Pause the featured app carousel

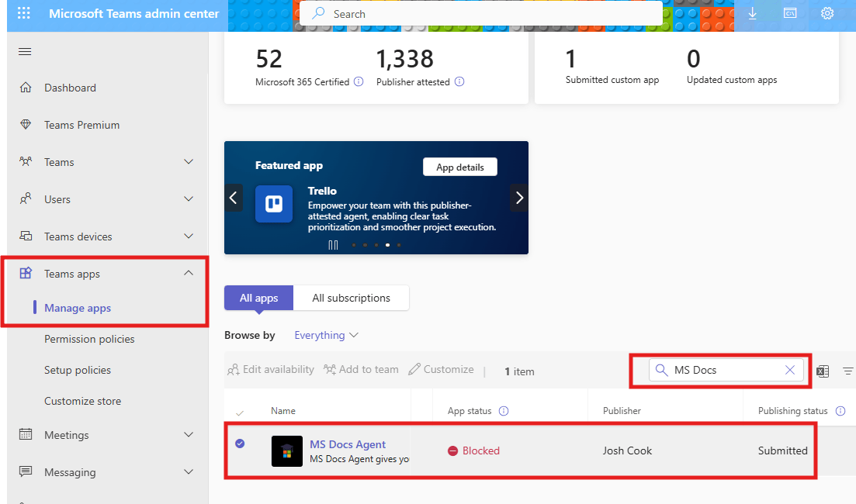(333, 245)
